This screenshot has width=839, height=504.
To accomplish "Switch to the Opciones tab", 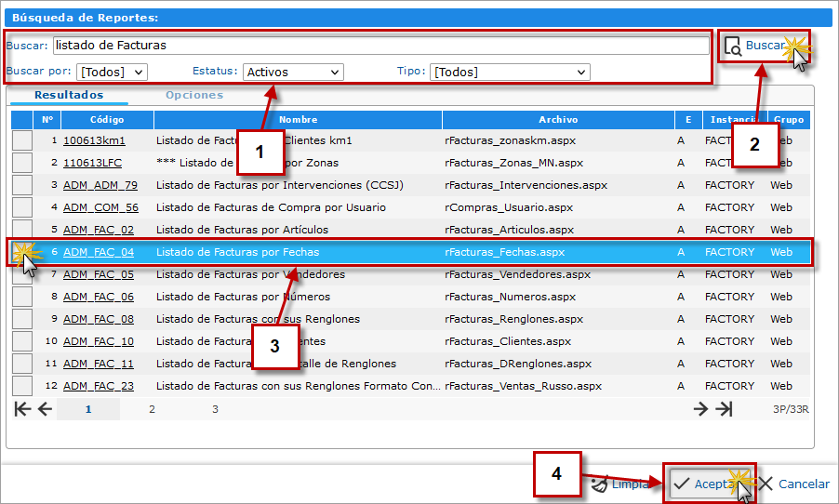I will click(x=194, y=95).
